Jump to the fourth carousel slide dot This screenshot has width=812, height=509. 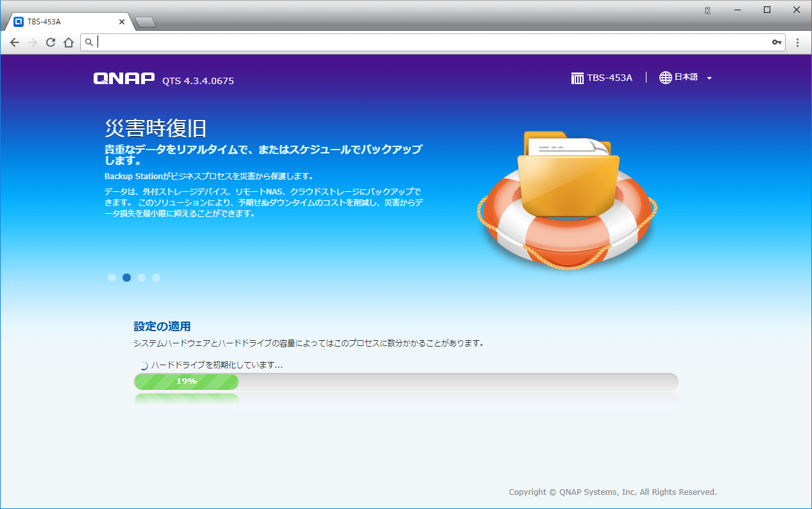point(156,278)
